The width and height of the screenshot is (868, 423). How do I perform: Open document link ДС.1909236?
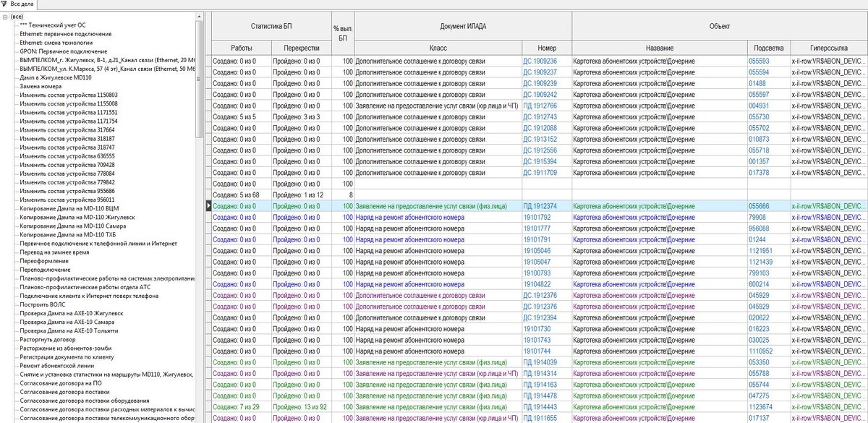coord(540,61)
